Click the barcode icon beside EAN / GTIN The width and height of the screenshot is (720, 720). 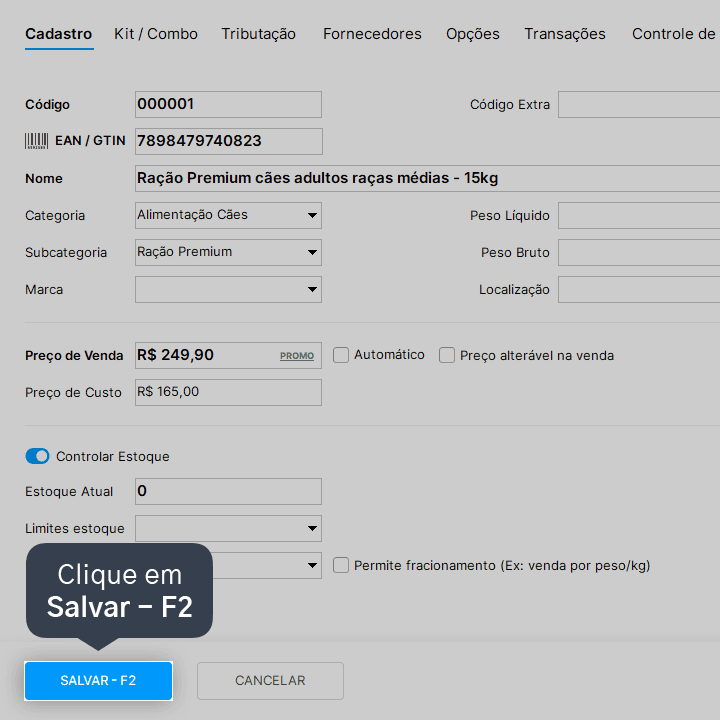coord(36,141)
